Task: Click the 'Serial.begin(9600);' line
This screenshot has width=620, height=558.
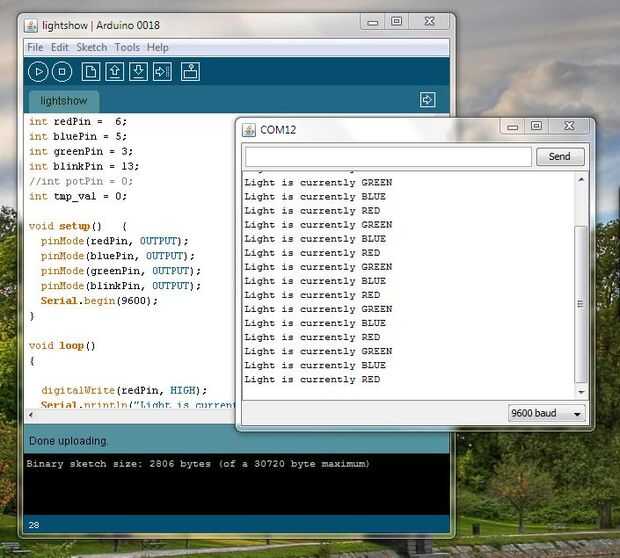Action: [x=99, y=301]
